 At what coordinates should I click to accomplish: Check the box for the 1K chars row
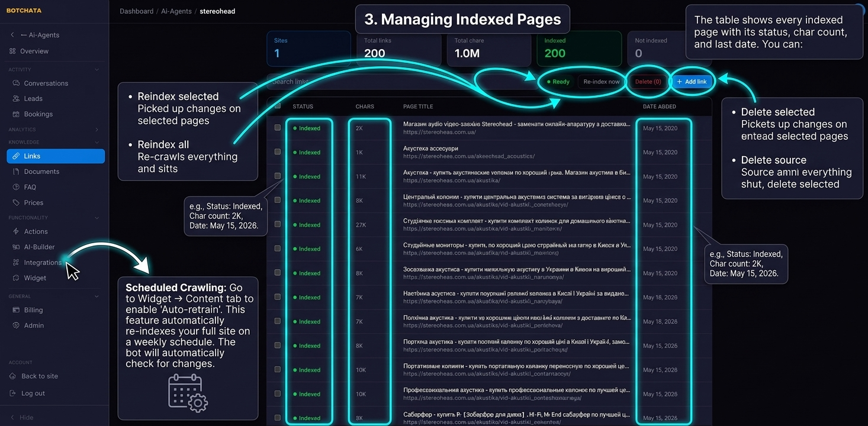click(x=278, y=152)
